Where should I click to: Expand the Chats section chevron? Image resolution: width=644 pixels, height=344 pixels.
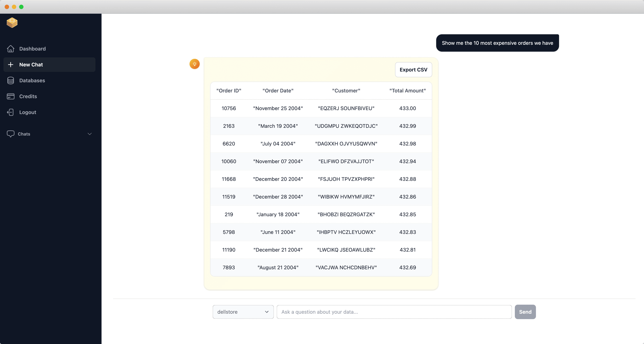coord(89,134)
